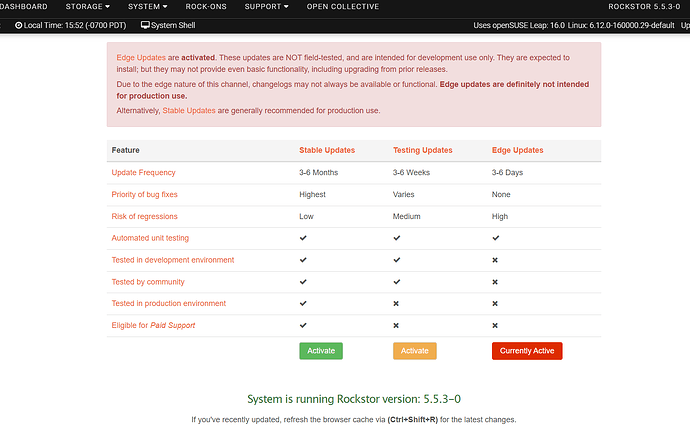
Task: Click Testing checkmark for development environment
Action: pos(397,260)
